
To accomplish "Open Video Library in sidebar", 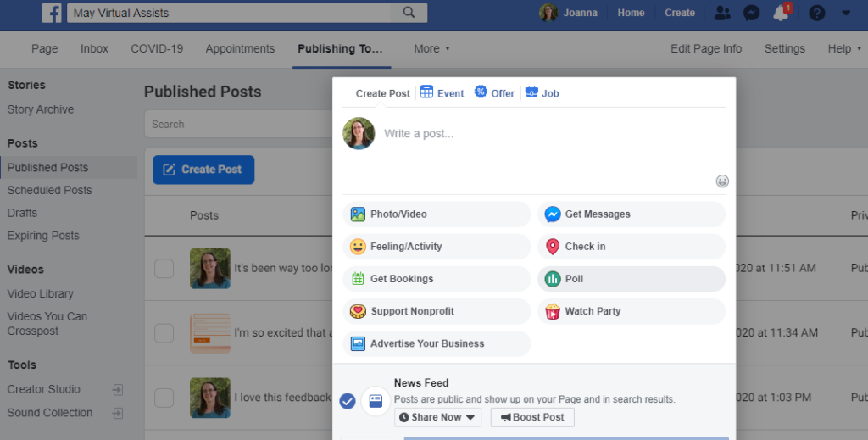I will coord(40,294).
